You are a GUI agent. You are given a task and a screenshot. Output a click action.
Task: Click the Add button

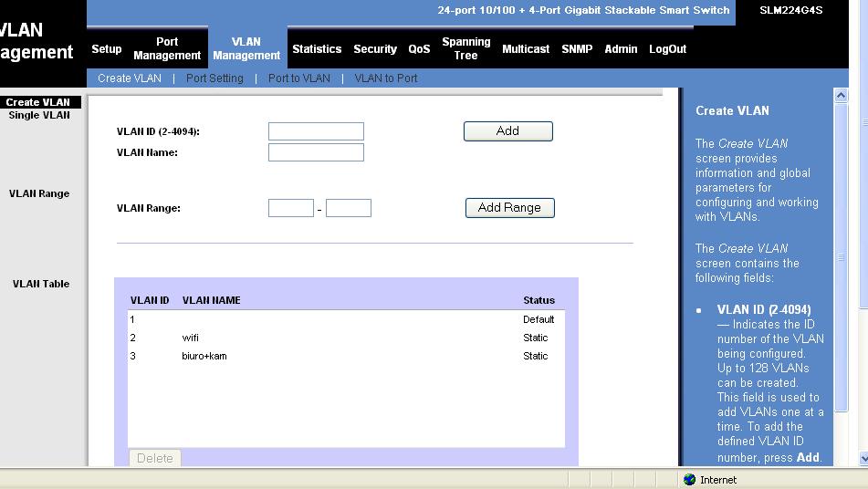coord(508,131)
